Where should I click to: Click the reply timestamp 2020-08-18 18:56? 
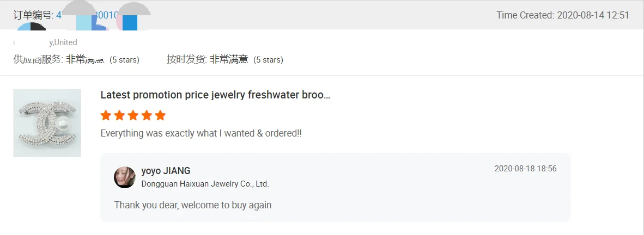click(x=525, y=169)
